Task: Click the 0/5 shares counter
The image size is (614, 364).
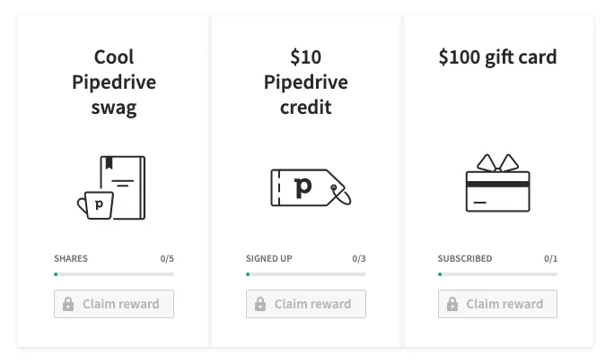Action: (167, 258)
